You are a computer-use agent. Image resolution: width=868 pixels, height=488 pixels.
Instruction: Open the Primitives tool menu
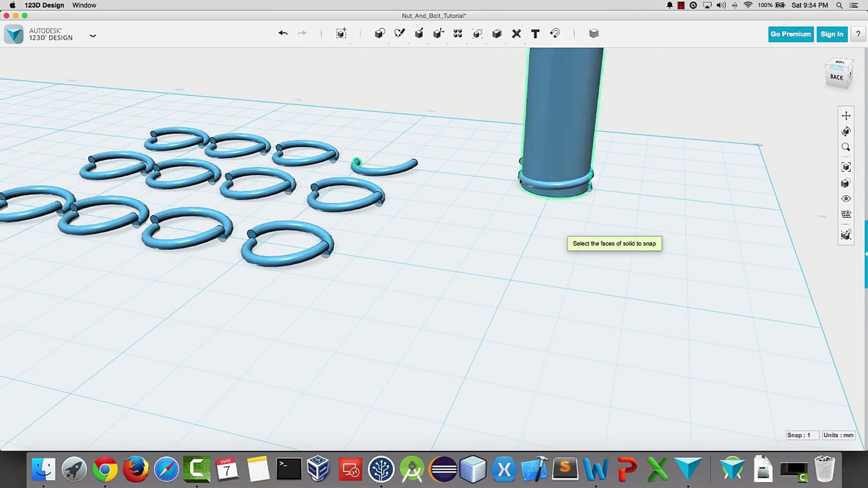click(380, 33)
